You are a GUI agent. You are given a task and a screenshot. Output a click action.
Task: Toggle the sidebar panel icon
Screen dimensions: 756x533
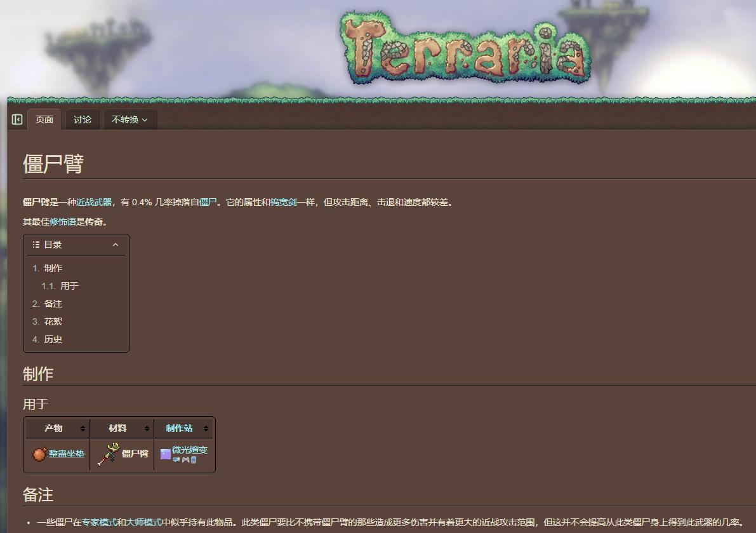[x=17, y=119]
